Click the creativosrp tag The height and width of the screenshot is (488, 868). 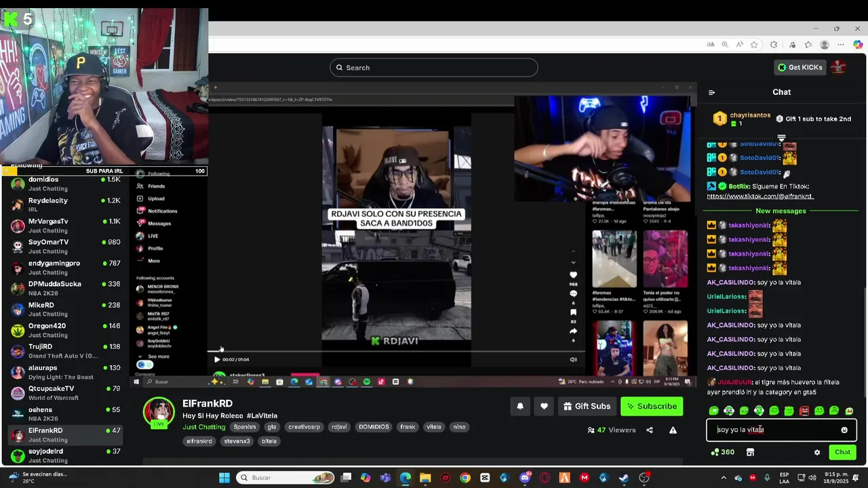304,427
